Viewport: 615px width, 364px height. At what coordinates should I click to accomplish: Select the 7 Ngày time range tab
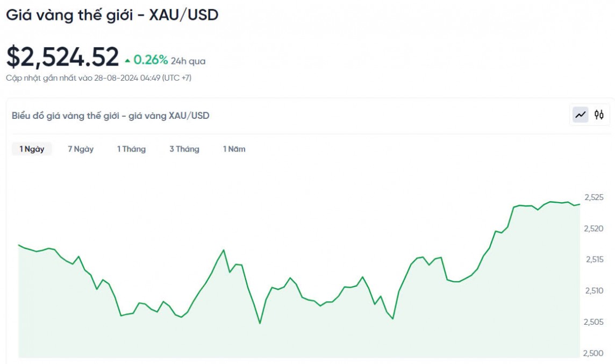(x=81, y=149)
